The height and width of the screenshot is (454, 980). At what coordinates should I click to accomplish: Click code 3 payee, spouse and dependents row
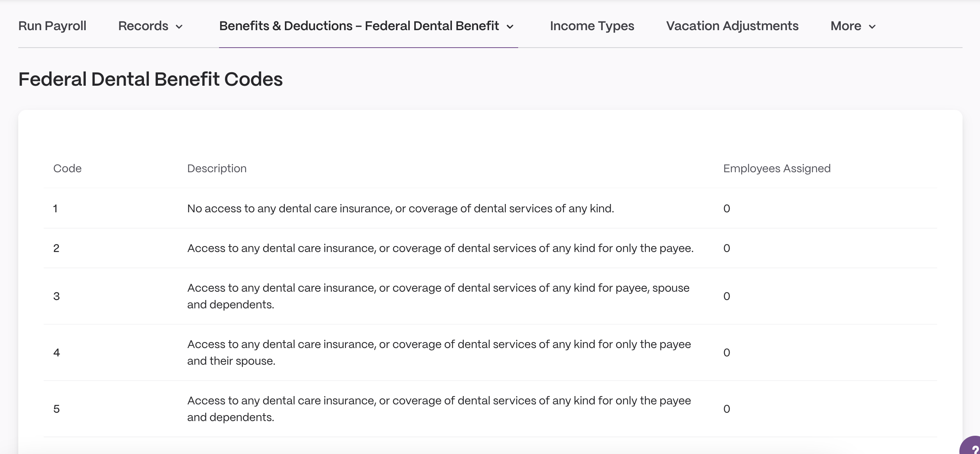(x=490, y=296)
